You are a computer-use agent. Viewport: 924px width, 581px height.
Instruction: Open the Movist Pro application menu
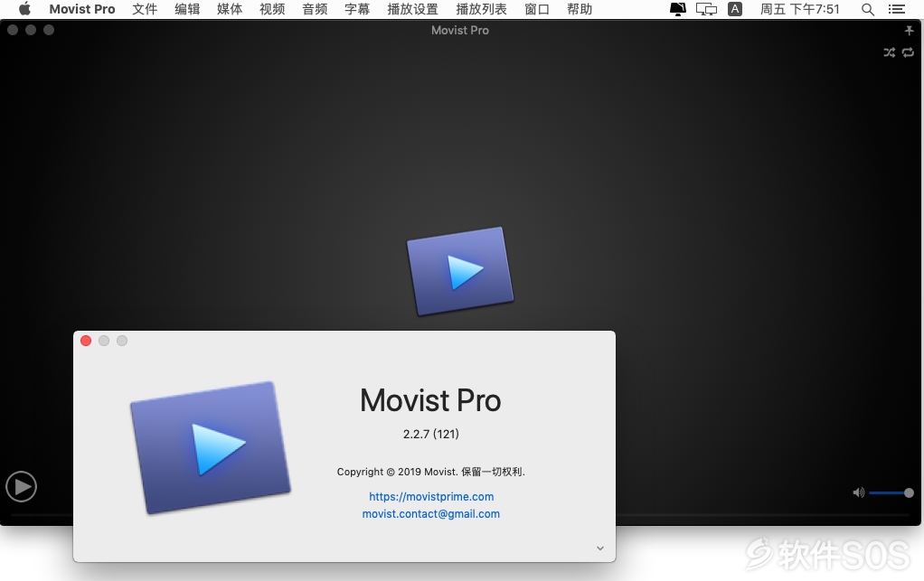point(82,9)
